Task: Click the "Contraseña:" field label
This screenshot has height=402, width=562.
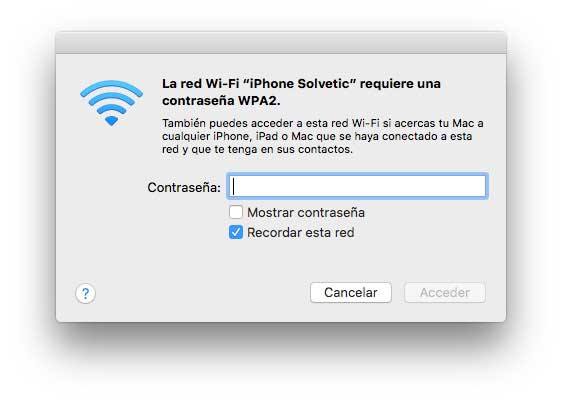Action: 184,187
